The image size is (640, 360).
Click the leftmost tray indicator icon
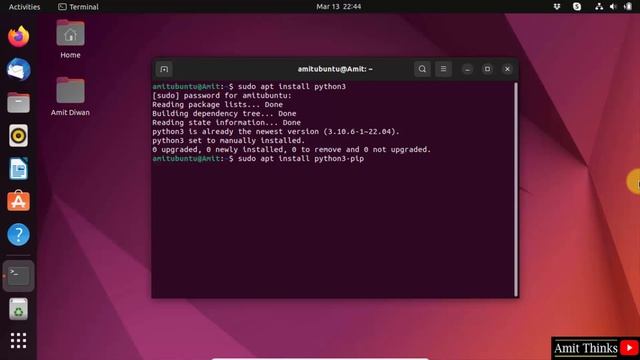click(557, 7)
